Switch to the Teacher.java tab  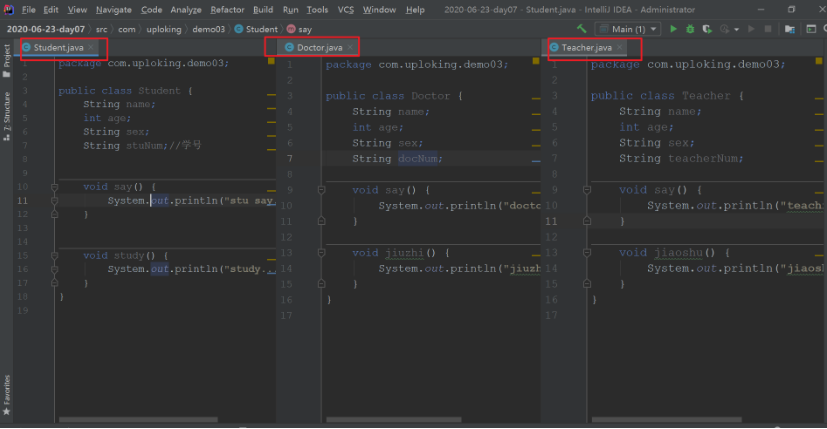point(586,47)
